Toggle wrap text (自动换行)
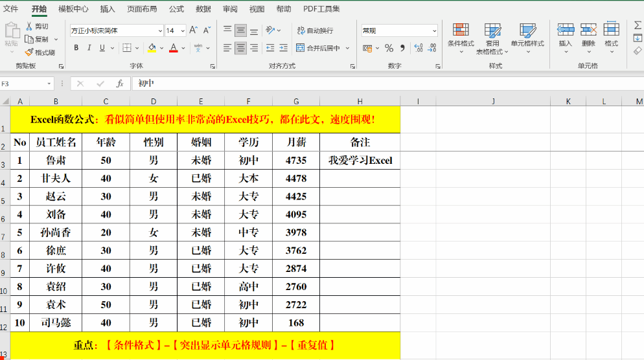The image size is (644, 360). pos(315,30)
